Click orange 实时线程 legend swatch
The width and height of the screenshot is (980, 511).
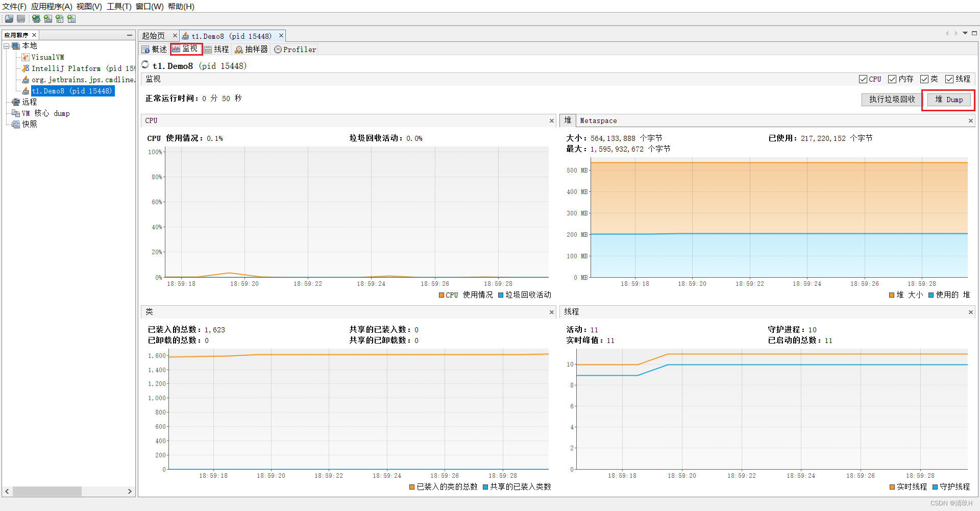click(892, 487)
